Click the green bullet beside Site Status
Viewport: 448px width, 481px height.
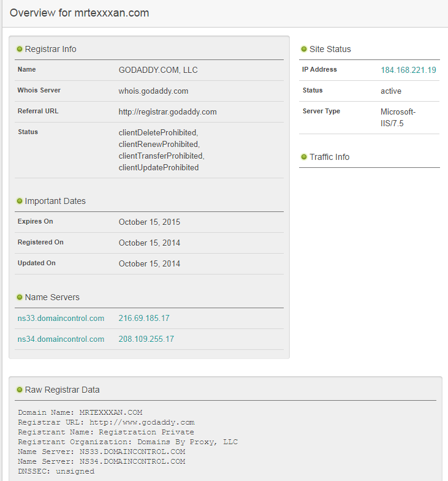(303, 49)
